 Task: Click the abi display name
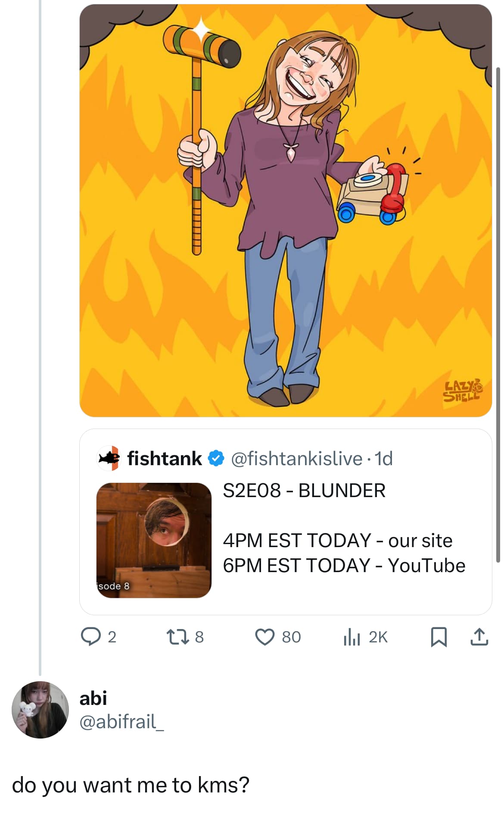click(93, 698)
